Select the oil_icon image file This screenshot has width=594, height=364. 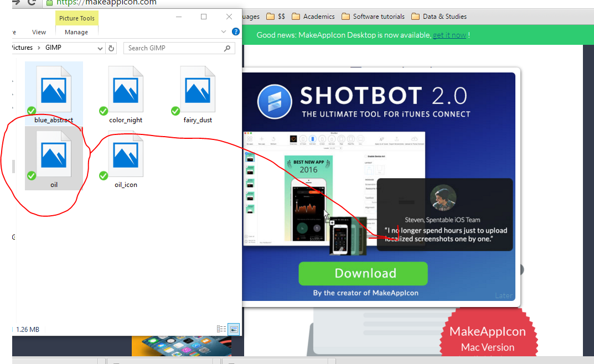[x=126, y=158]
